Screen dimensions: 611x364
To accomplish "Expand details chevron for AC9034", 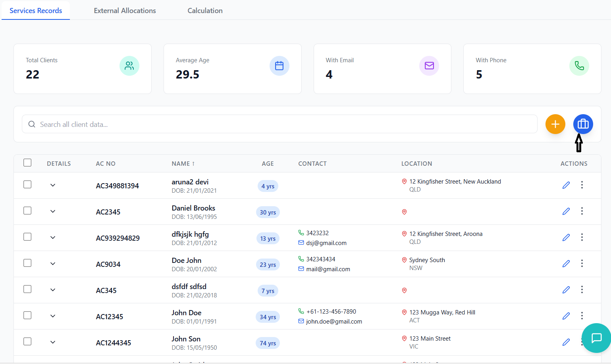I will 53,264.
